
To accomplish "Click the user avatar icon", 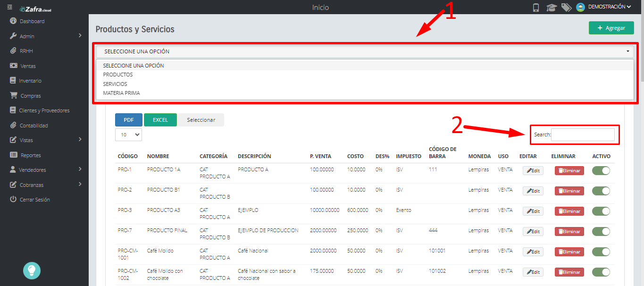I will tap(581, 7).
